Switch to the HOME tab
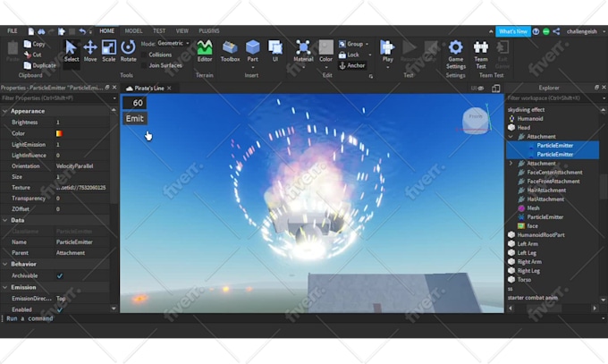This screenshot has height=364, width=608. [106, 31]
